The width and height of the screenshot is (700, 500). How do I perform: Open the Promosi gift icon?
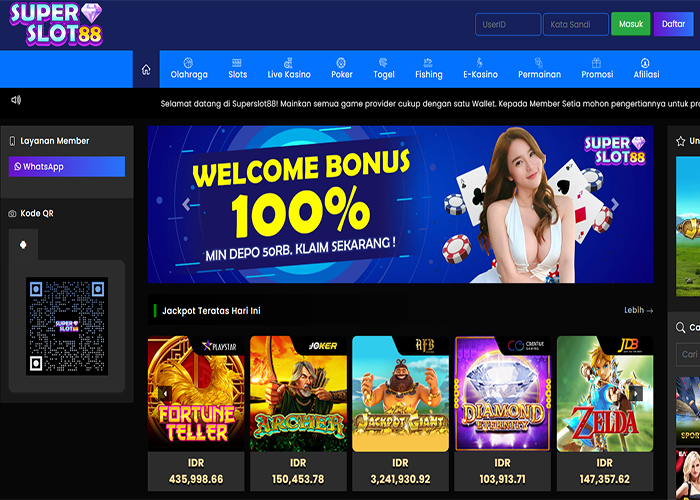click(x=596, y=62)
